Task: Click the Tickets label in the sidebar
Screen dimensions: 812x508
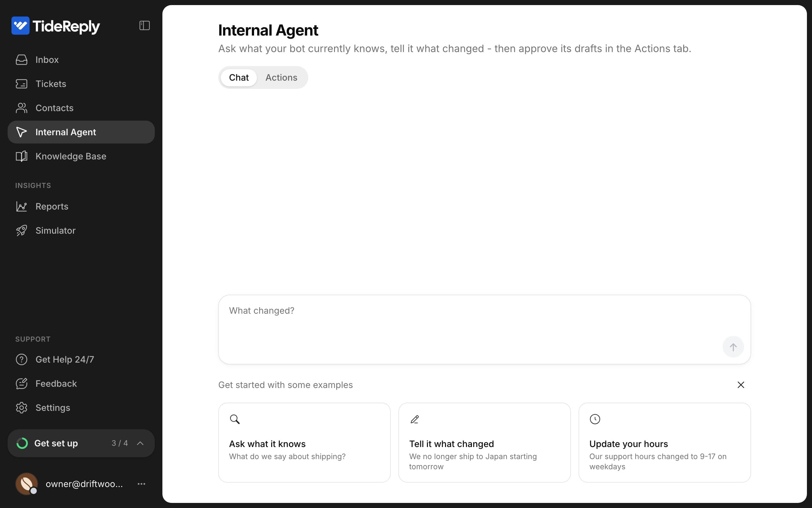Action: pos(51,84)
